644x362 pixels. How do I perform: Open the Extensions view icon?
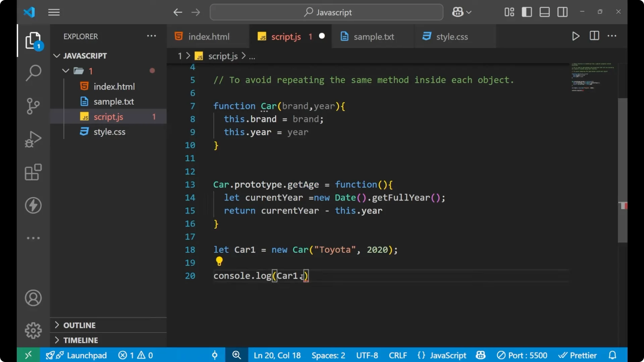pos(33,172)
